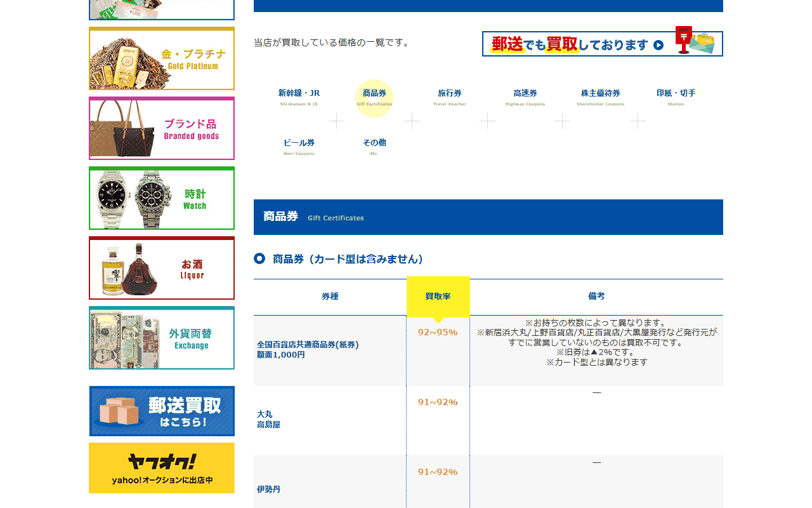This screenshot has width=812, height=508.
Task: Click the 91~92% rate in the 伊勢丹 row
Action: 438,472
